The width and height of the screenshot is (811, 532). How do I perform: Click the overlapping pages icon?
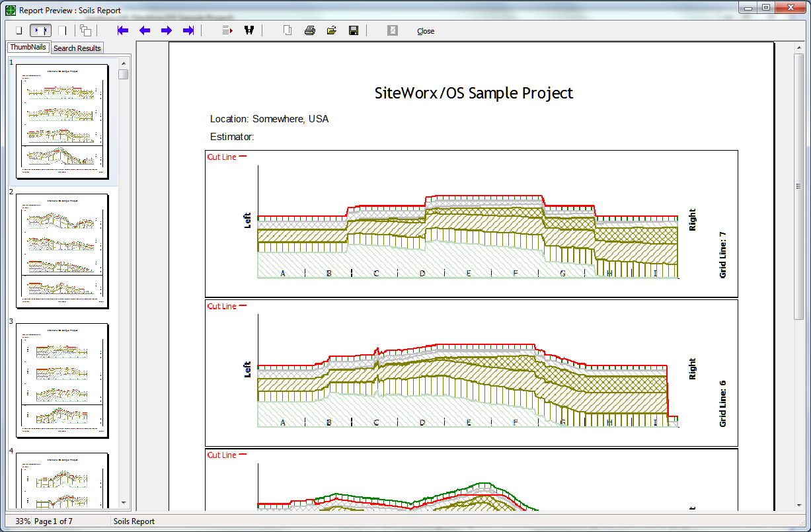86,30
